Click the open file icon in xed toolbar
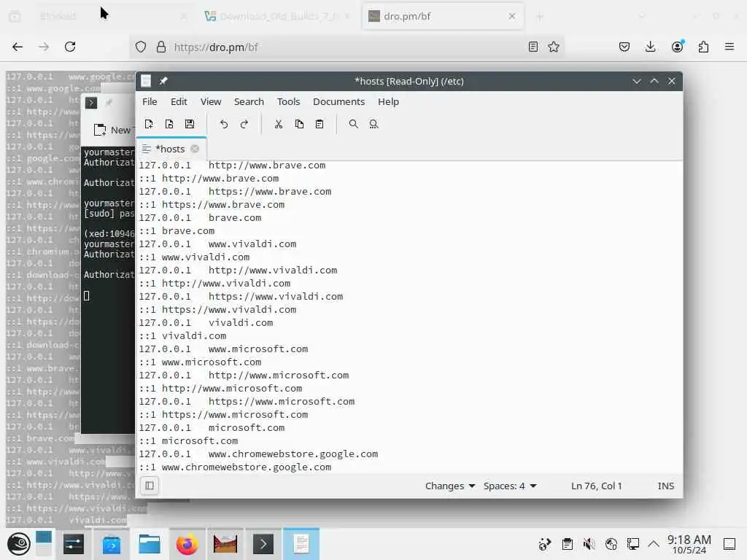747x560 pixels. 169,124
